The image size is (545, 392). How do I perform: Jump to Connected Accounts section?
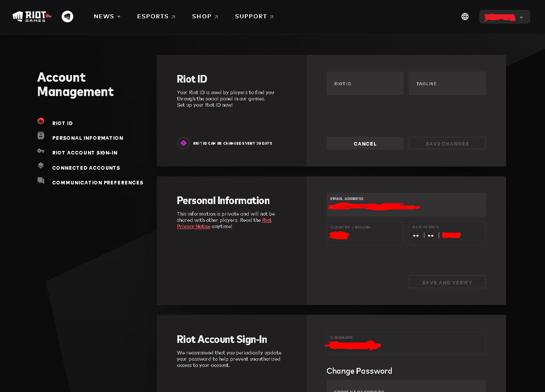click(86, 168)
